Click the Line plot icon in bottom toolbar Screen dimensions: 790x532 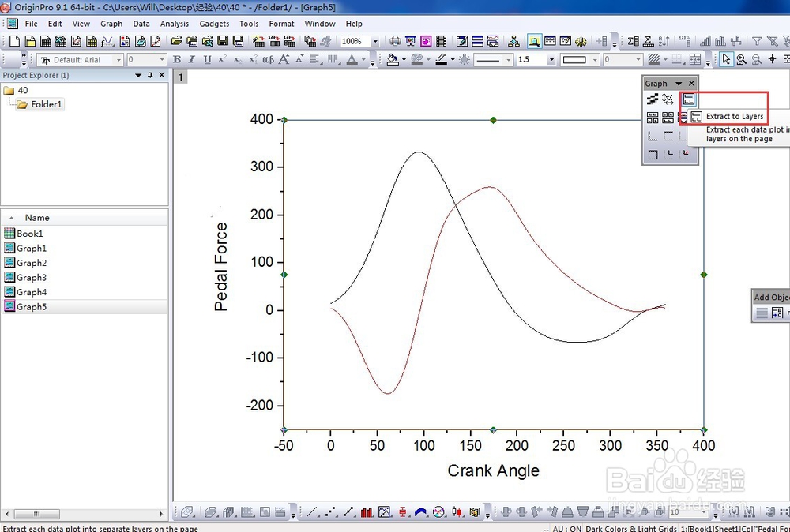pyautogui.click(x=312, y=512)
